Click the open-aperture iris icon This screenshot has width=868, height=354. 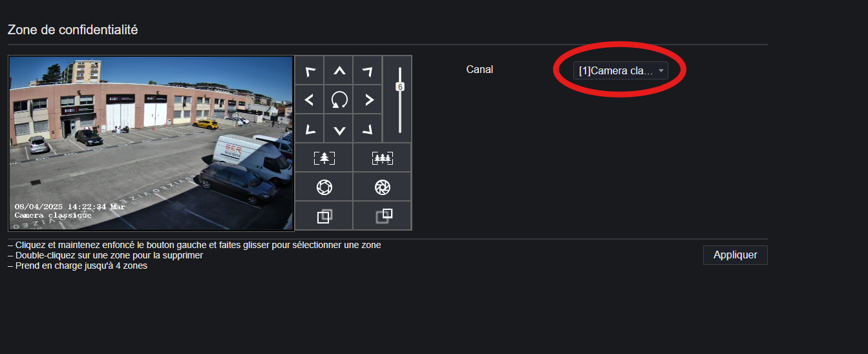click(324, 187)
